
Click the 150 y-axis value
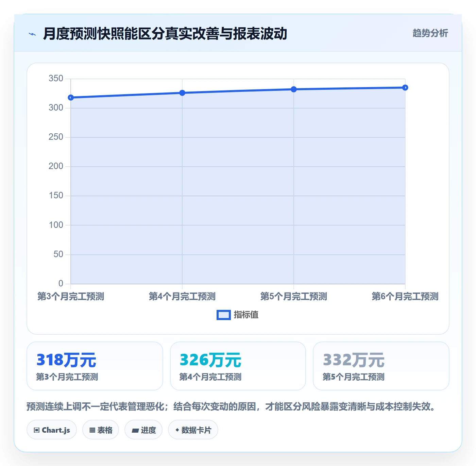coord(56,196)
